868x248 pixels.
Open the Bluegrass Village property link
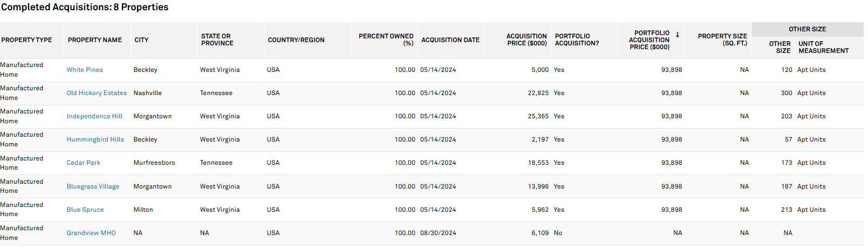click(x=93, y=186)
